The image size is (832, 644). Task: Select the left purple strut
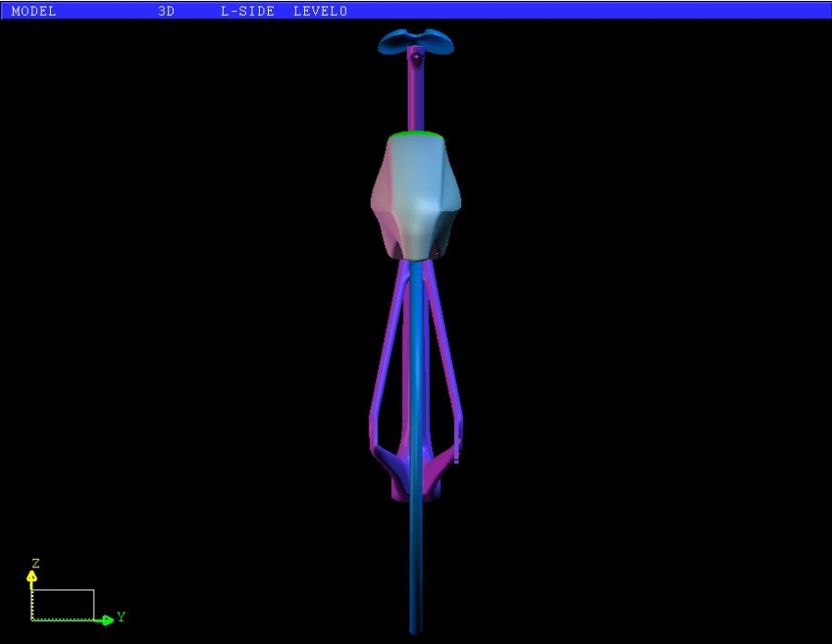click(386, 351)
